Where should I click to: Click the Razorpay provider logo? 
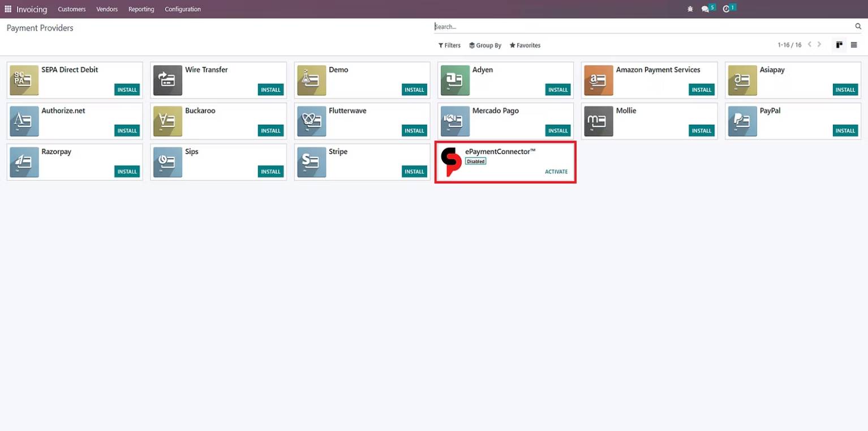24,162
